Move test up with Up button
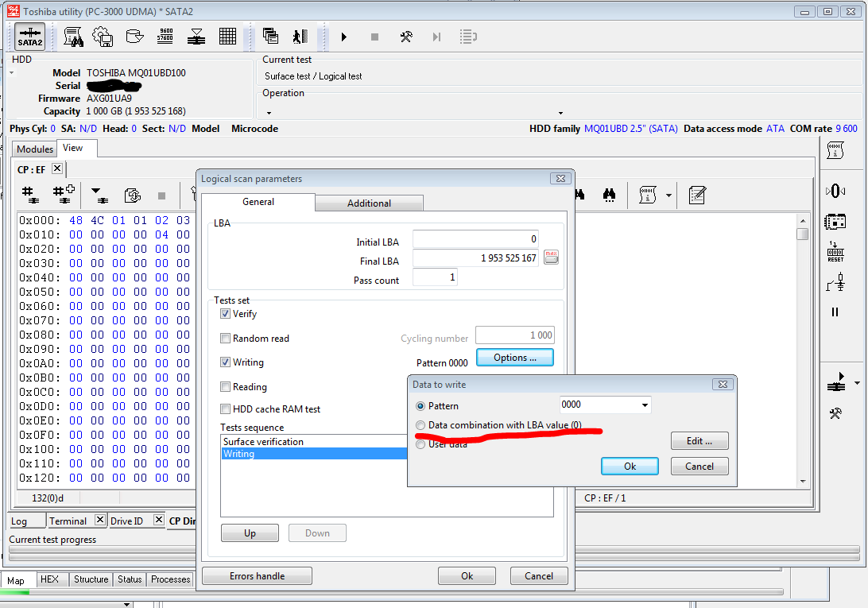This screenshot has height=608, width=868. coord(250,533)
